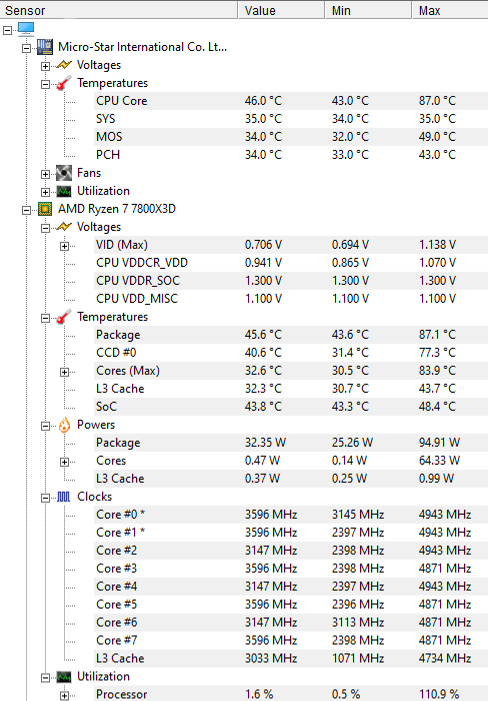Viewport: 488px width, 701px height.
Task: Collapse the motherboard Temperatures node
Action: pyautogui.click(x=45, y=84)
